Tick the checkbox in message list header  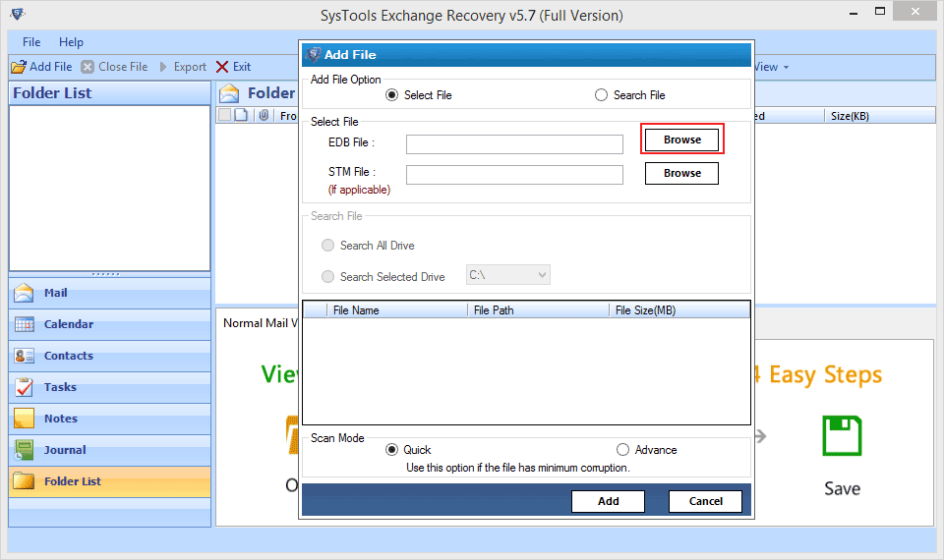point(224,116)
